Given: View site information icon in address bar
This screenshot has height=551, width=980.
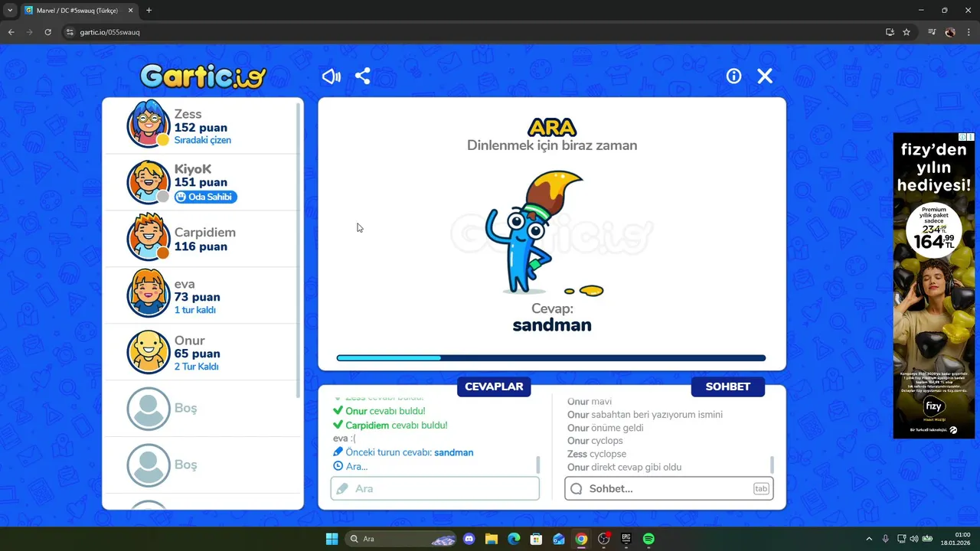Looking at the screenshot, I should 70,32.
